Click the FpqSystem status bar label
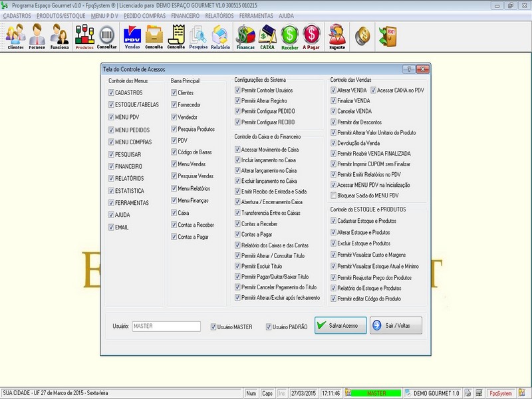This screenshot has height=399, width=532. (x=501, y=393)
